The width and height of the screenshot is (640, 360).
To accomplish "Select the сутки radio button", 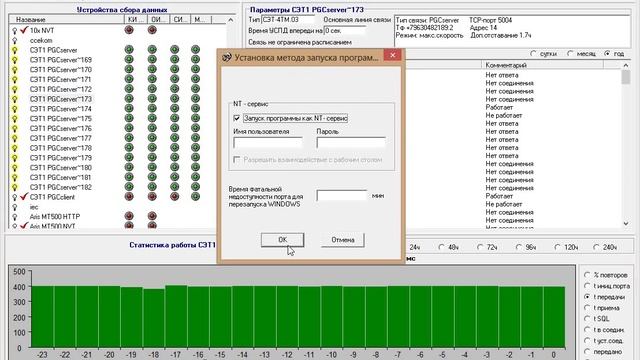I will (533, 53).
